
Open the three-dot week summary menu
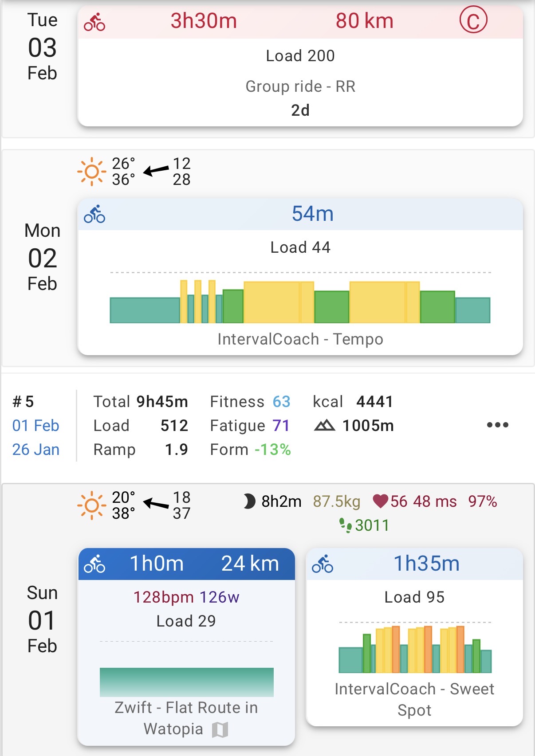(x=497, y=425)
